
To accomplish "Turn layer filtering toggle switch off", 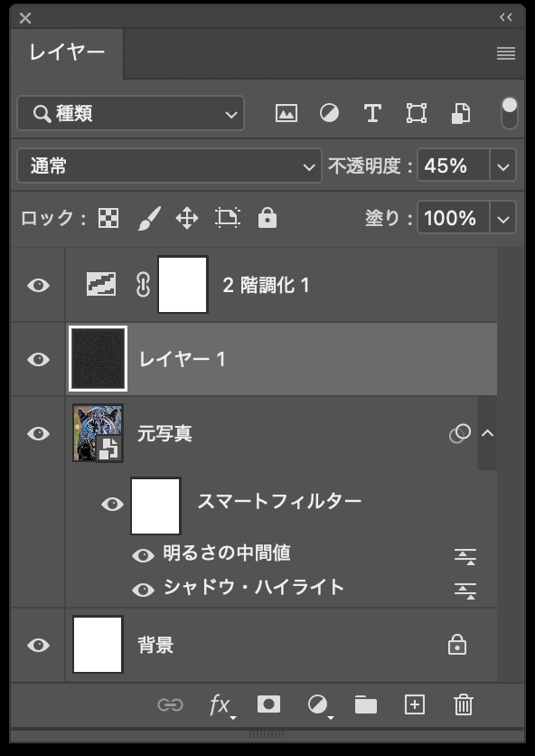I will [x=509, y=113].
